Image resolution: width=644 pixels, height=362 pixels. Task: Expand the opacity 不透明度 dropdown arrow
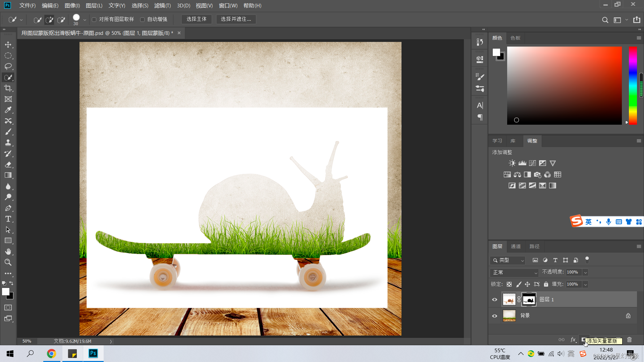click(585, 273)
